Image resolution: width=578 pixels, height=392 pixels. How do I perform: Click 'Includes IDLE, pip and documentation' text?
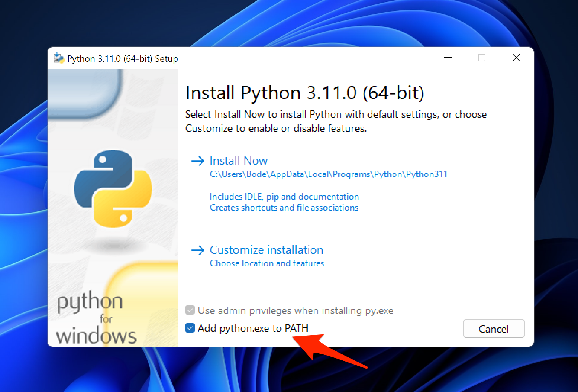click(284, 197)
